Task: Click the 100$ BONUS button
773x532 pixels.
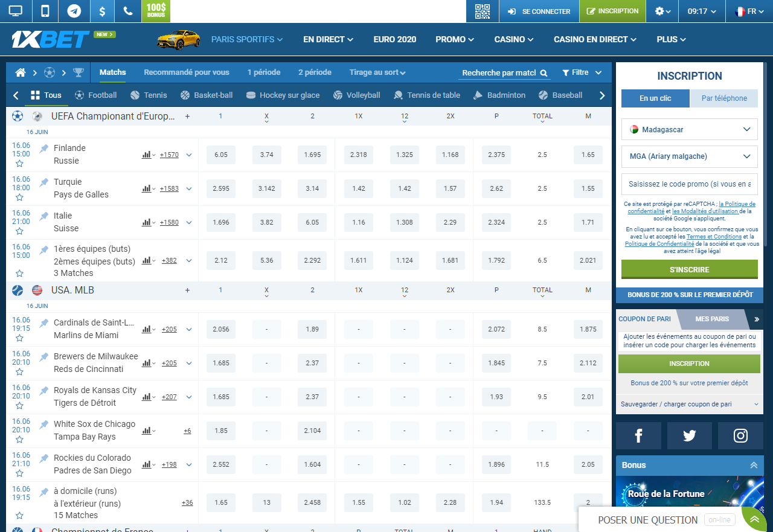Action: [156, 11]
